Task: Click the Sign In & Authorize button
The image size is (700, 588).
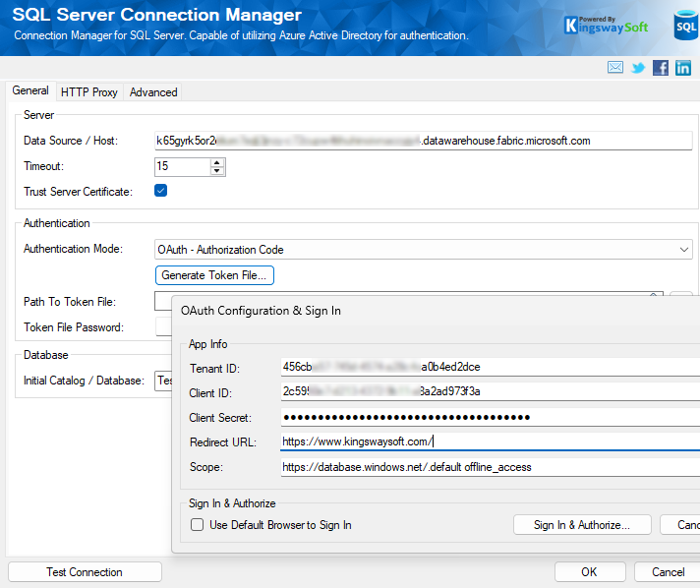Action: click(x=582, y=525)
